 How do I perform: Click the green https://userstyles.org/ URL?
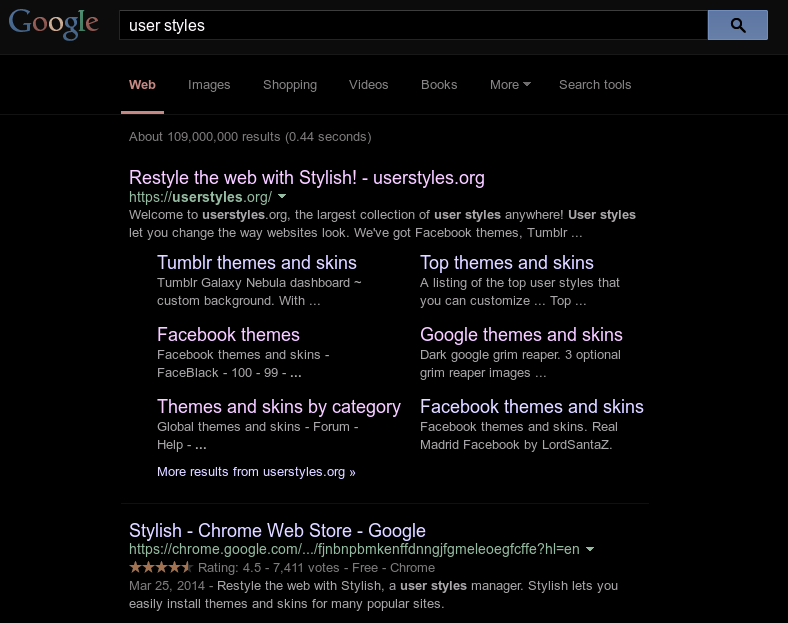201,197
